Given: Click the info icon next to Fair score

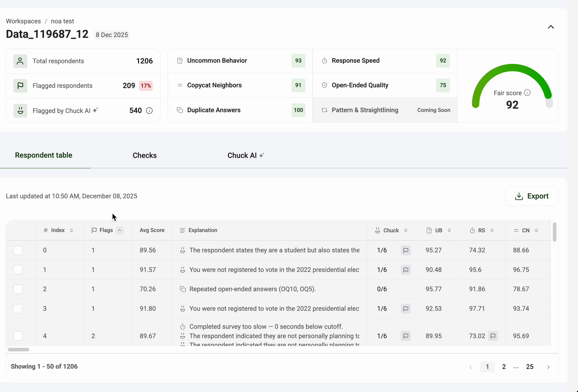Looking at the screenshot, I should (x=527, y=93).
